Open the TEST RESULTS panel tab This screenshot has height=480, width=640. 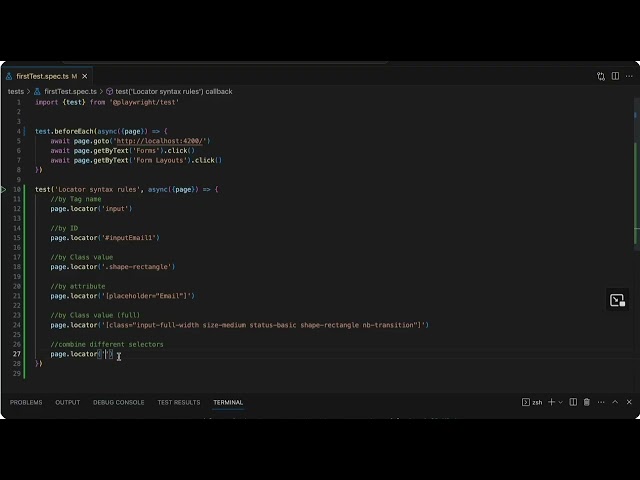(x=179, y=402)
